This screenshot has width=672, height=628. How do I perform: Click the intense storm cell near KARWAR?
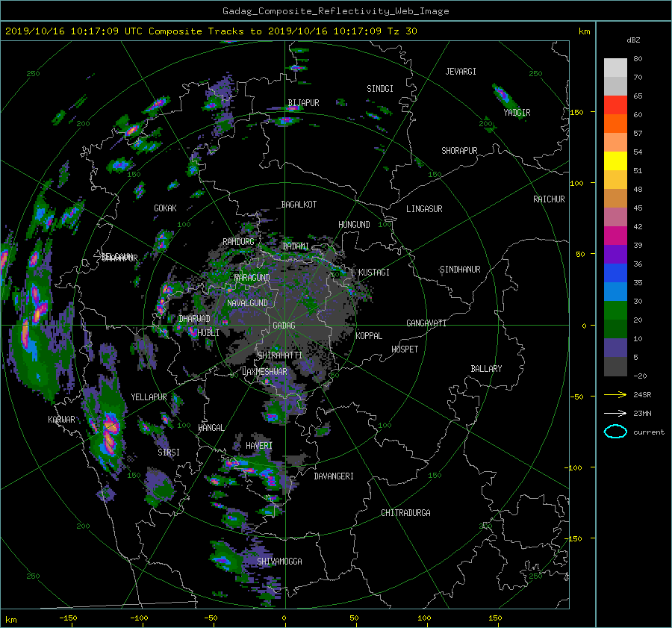coord(109,433)
